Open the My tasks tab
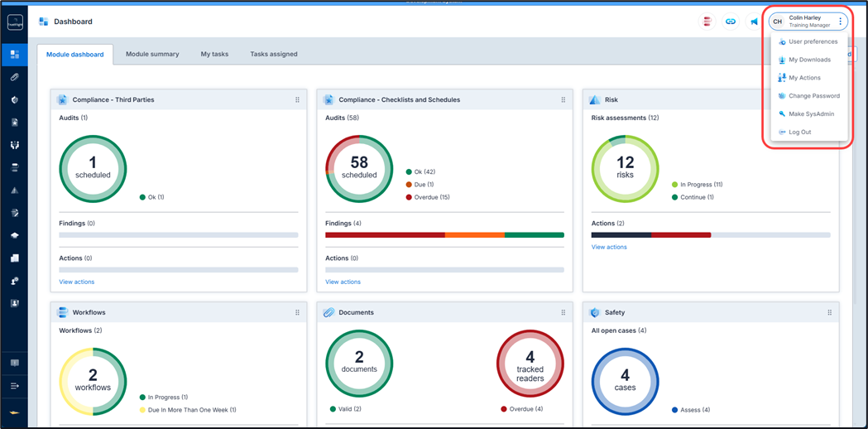868x429 pixels. click(x=214, y=55)
